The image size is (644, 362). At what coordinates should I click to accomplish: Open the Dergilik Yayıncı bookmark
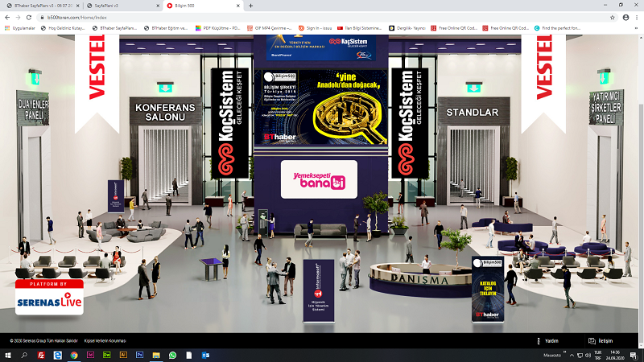point(407,28)
